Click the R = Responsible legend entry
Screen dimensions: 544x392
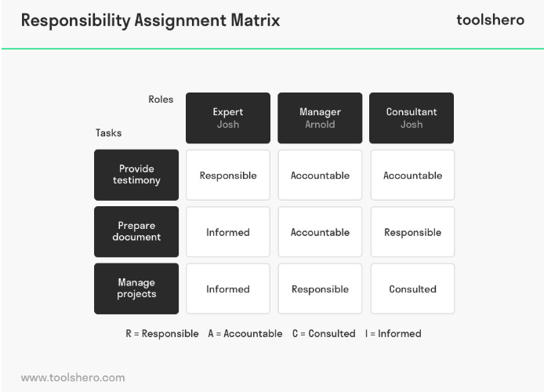pyautogui.click(x=162, y=334)
